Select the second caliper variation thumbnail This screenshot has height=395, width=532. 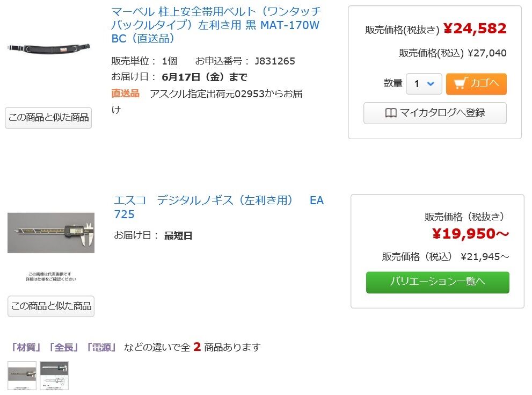click(54, 375)
